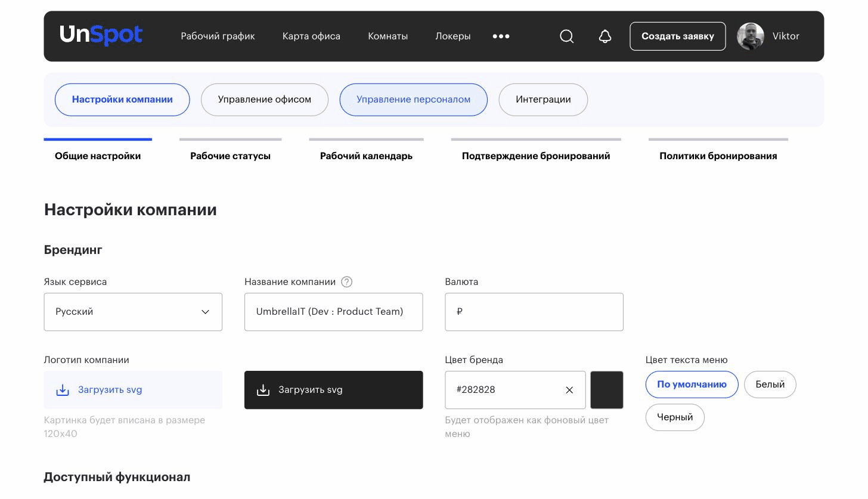Open the Управление персоналом section
Image resolution: width=868 pixels, height=499 pixels.
click(413, 100)
